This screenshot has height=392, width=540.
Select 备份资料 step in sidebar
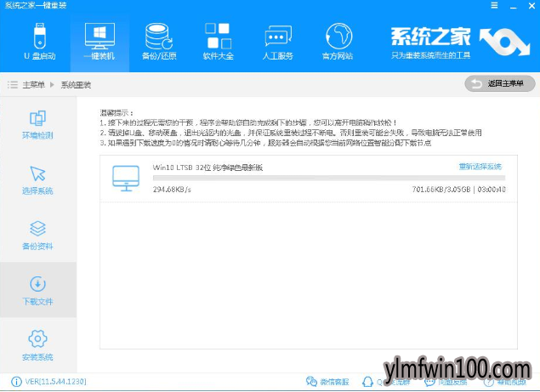click(37, 236)
